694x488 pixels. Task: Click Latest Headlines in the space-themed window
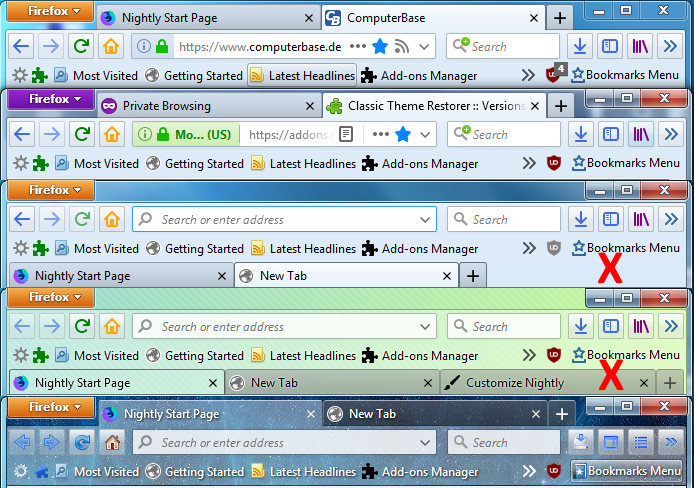click(x=303, y=472)
